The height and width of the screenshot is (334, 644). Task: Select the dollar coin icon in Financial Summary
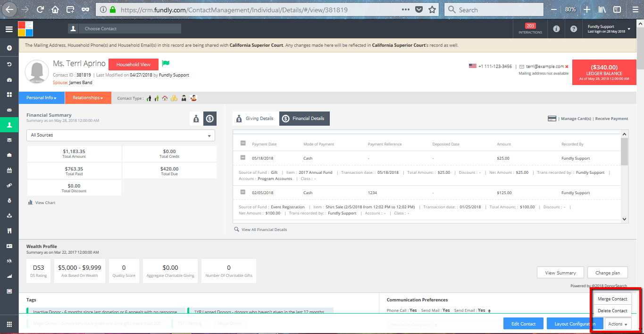210,119
